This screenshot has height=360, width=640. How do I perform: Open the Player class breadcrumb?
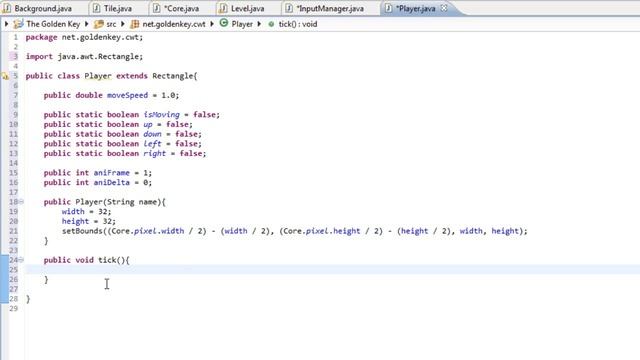coord(242,24)
